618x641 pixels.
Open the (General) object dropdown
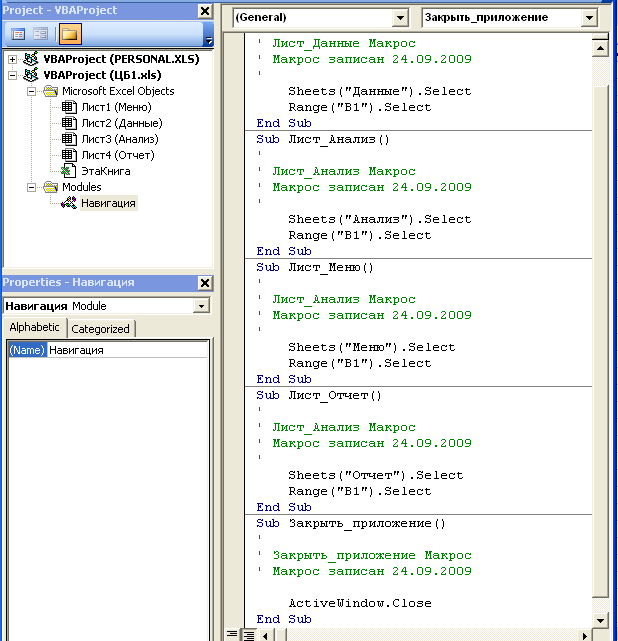400,18
